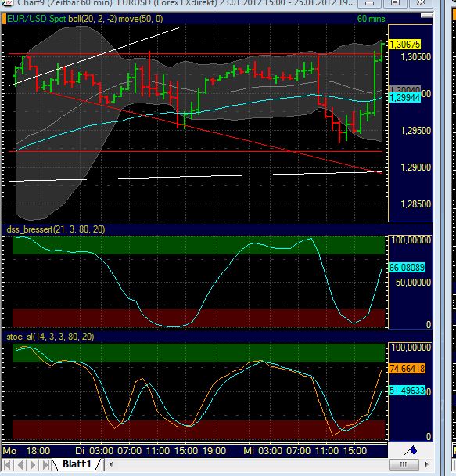
Task: Click the stoc_sl(14, 3, 3, 80, 20) indicator label
Action: tap(50, 337)
